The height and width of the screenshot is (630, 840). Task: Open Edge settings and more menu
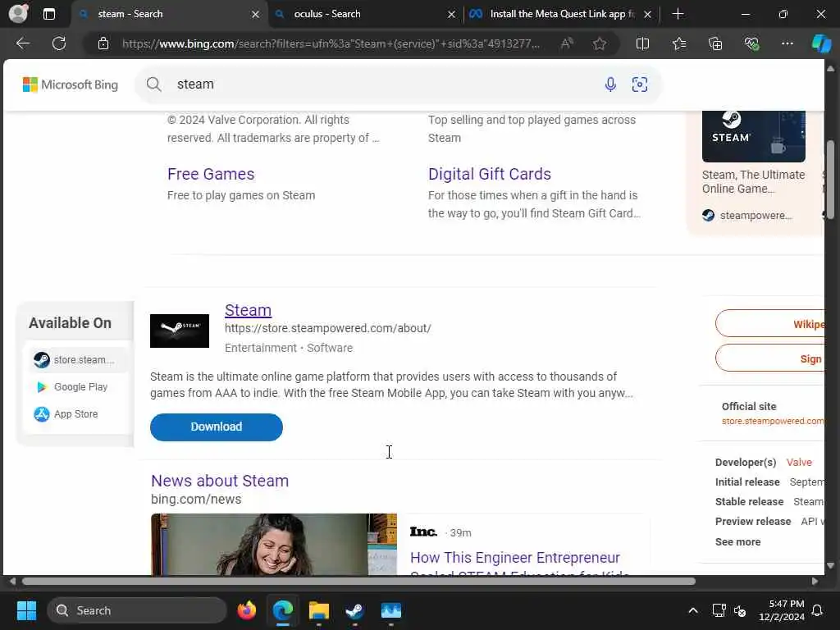point(787,43)
